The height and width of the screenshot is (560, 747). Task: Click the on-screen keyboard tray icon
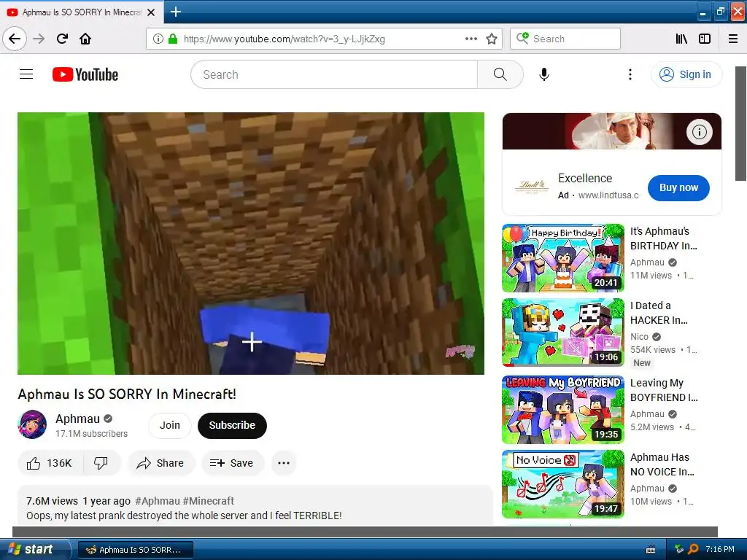[x=651, y=550]
